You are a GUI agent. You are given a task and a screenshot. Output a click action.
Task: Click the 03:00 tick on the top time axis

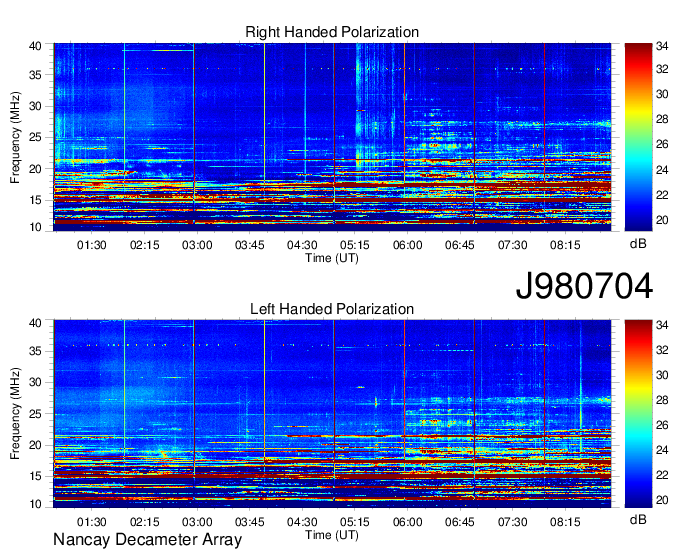[197, 245]
